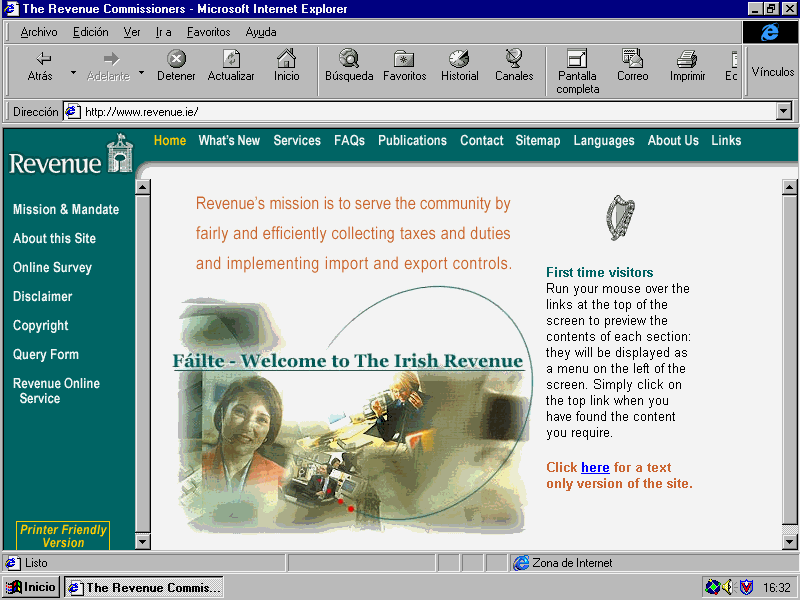Open the About Us link
Viewport: 800px width, 600px height.
coord(673,140)
